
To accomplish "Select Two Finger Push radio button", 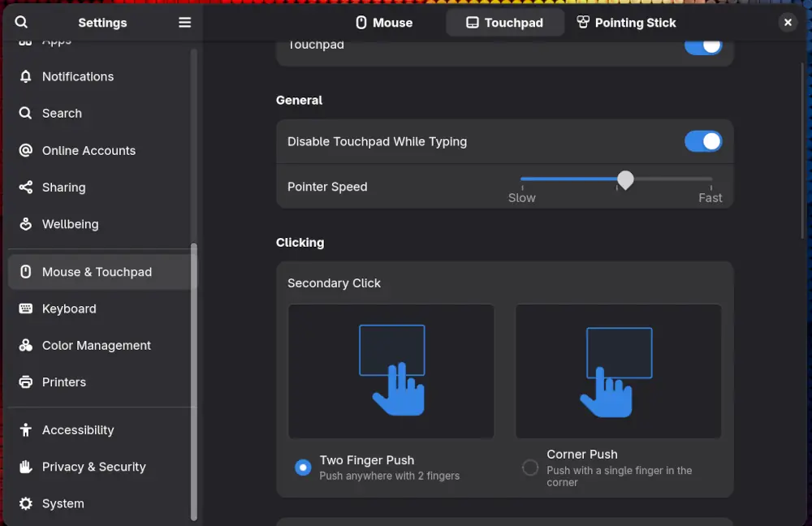I will pyautogui.click(x=303, y=468).
